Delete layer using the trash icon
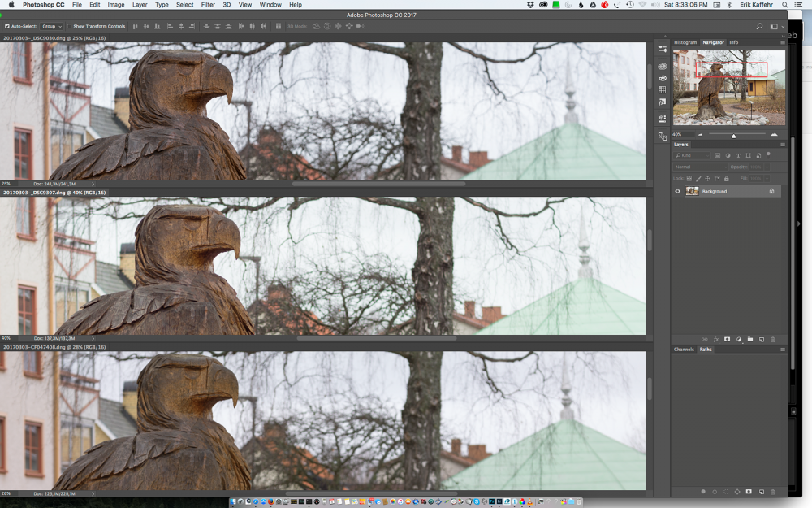The width and height of the screenshot is (812, 508). (772, 339)
